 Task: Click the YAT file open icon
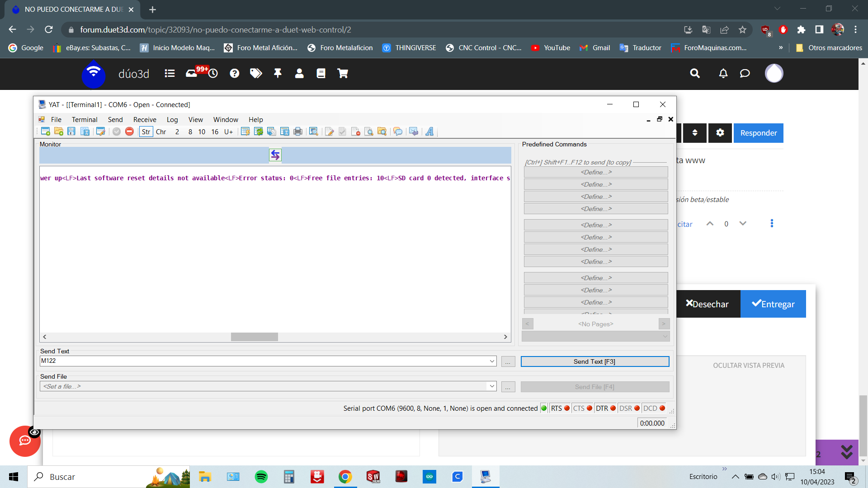coord(58,131)
